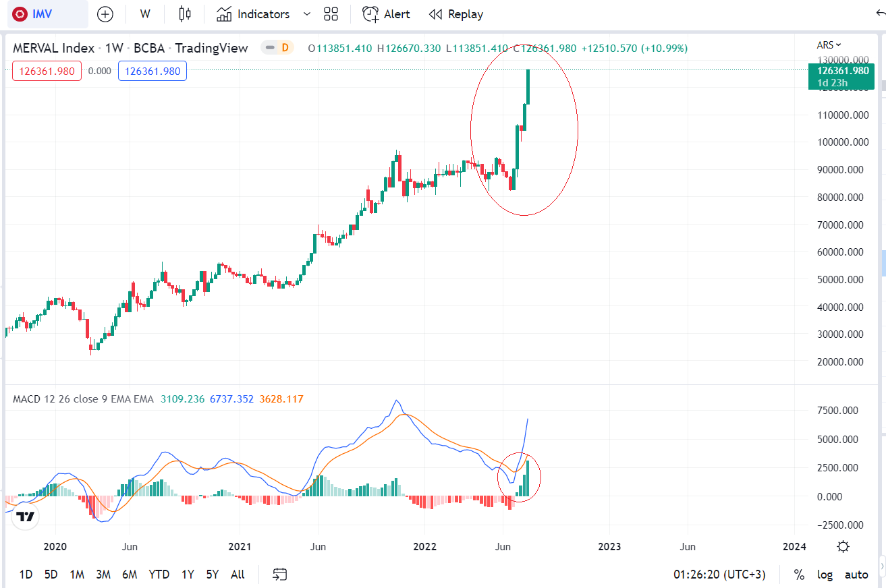Show All available chart history
Viewport: 886px width, 588px height.
(238, 575)
